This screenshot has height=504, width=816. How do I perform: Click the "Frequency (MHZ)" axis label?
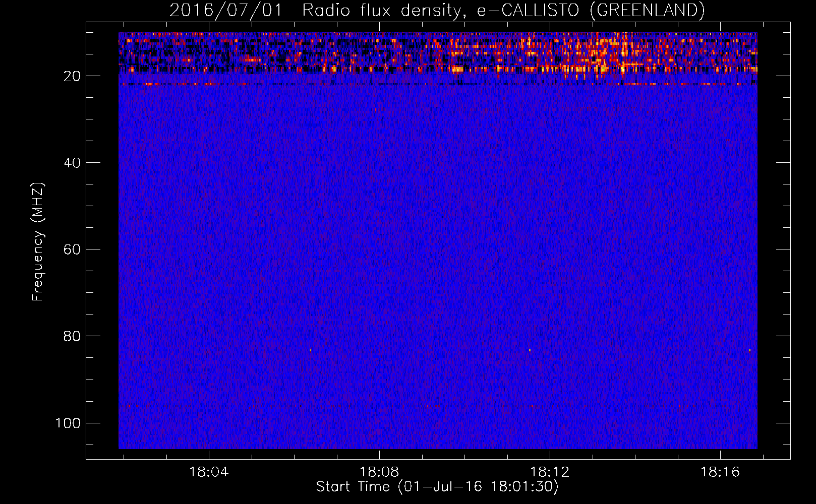38,242
